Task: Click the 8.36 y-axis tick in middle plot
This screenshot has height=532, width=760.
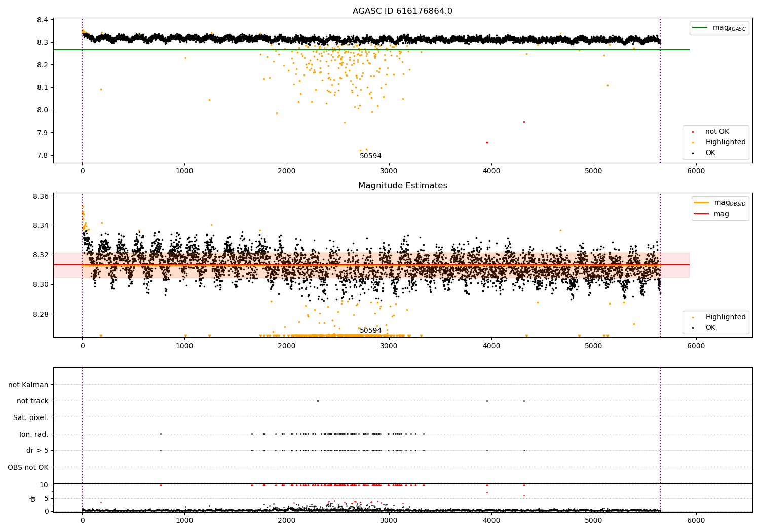Action: click(x=41, y=196)
